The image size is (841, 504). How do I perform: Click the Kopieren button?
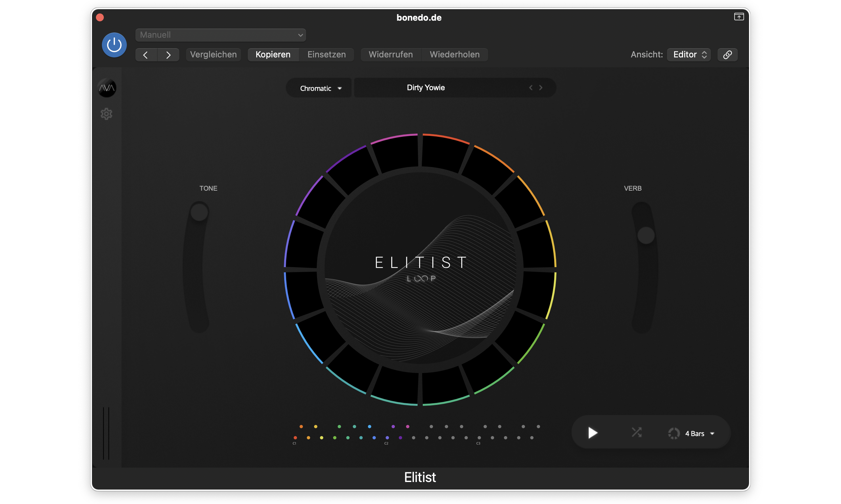pyautogui.click(x=273, y=55)
